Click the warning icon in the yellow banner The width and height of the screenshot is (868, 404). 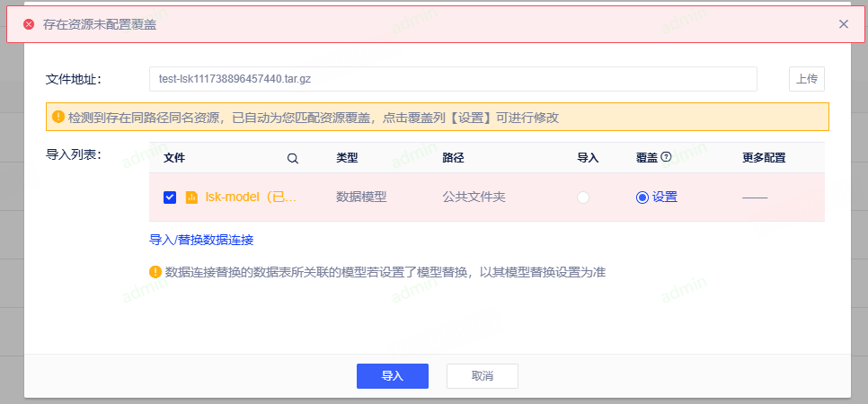[58, 117]
